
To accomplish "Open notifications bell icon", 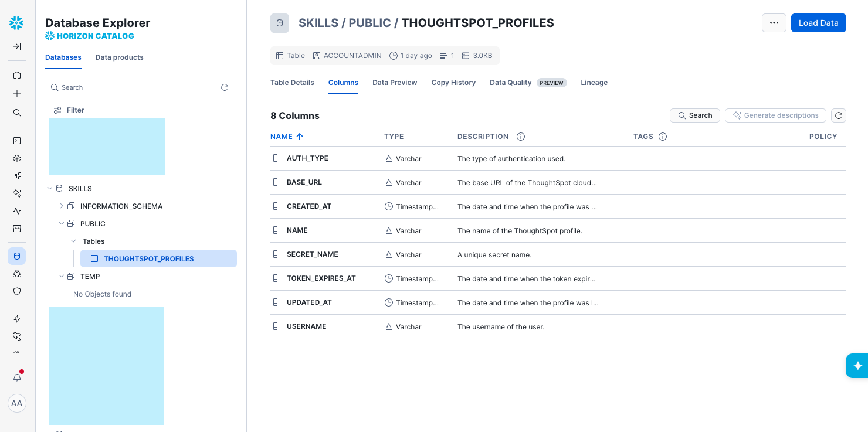I will [17, 377].
